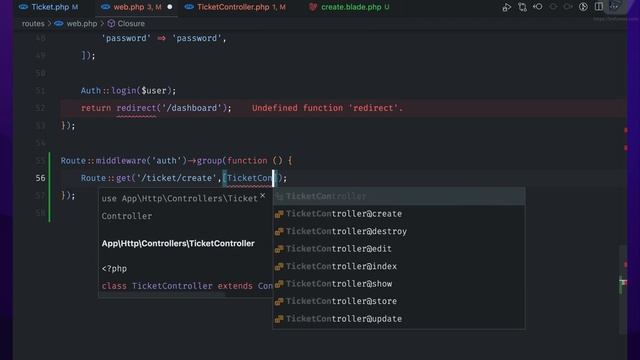Click line number 56 in the gutter

(x=40, y=178)
